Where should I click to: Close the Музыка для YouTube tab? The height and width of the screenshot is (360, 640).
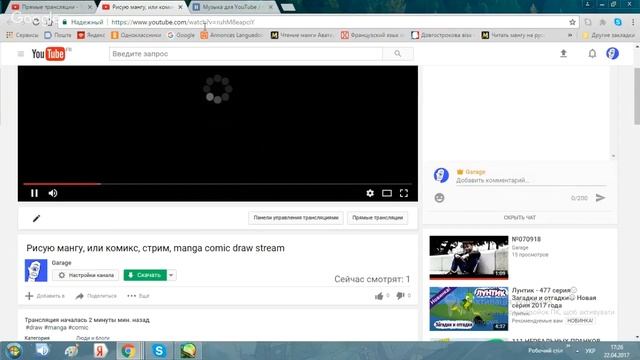271,7
